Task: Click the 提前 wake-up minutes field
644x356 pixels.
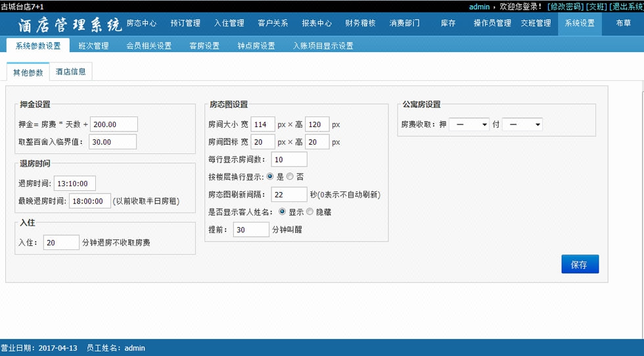Action: [x=251, y=230]
